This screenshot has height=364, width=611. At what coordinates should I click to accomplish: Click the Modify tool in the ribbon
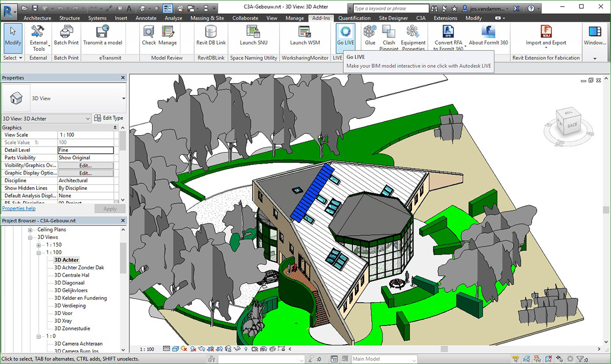click(13, 38)
